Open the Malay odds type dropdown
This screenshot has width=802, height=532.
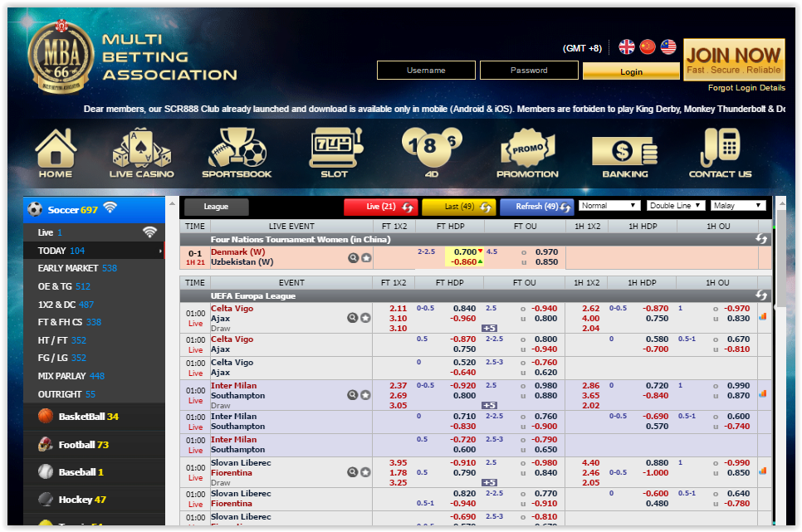click(738, 206)
